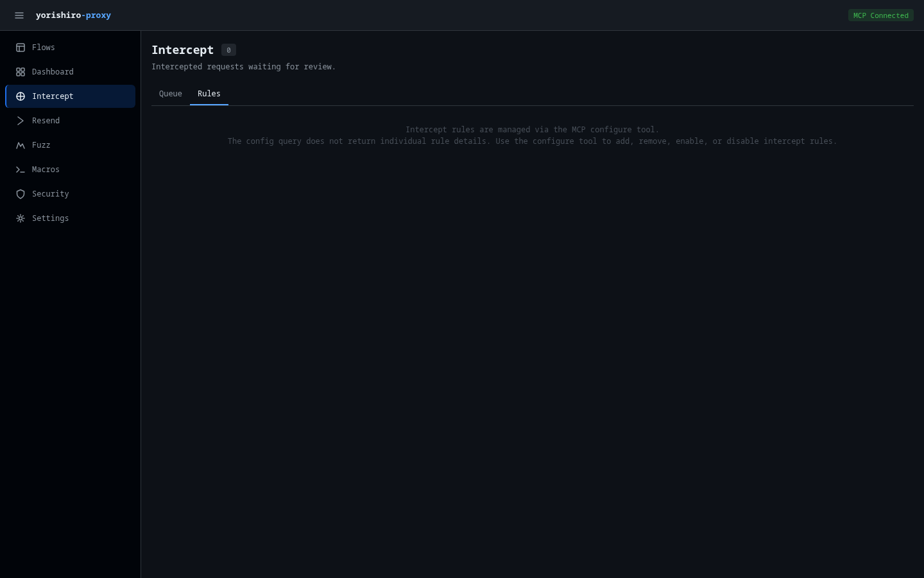
Task: Click the 'Intercepted requests waiting for review' subtitle
Action: (x=243, y=67)
